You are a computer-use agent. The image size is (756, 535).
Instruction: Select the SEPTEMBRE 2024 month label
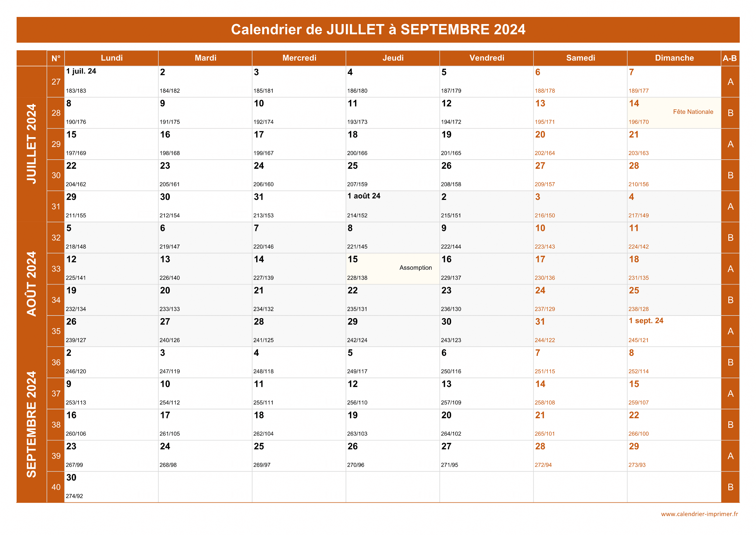click(32, 424)
